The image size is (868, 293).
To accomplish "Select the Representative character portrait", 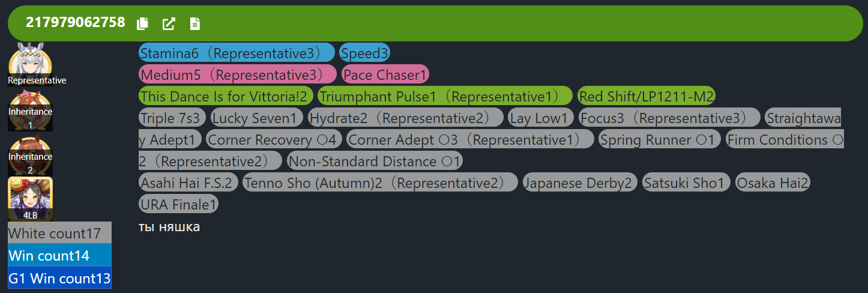I will 30,63.
